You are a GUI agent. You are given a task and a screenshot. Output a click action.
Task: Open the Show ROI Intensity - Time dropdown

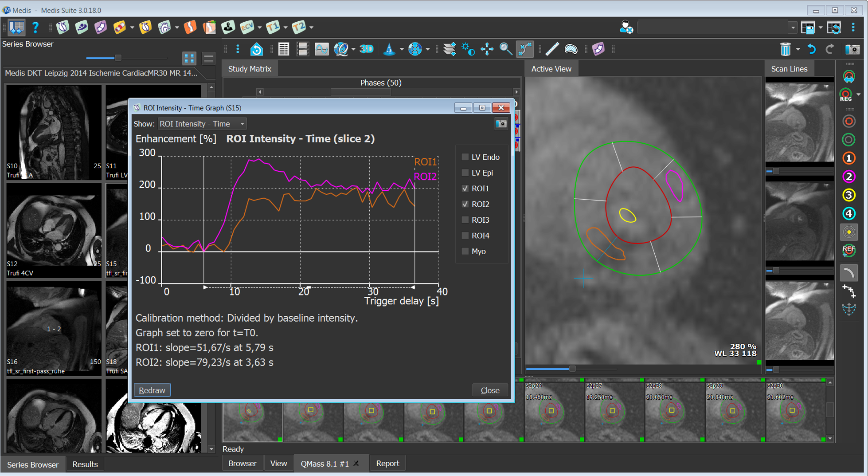coord(202,124)
